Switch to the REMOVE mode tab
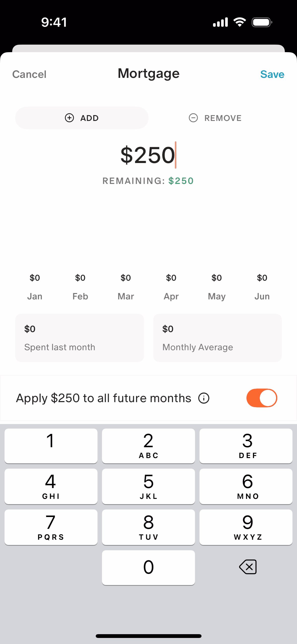Image resolution: width=297 pixels, height=644 pixels. pos(215,118)
